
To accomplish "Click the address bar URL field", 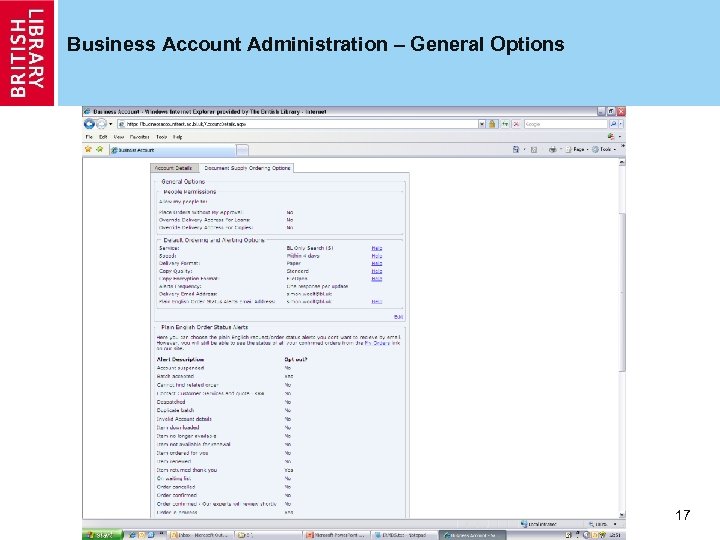I will 298,124.
